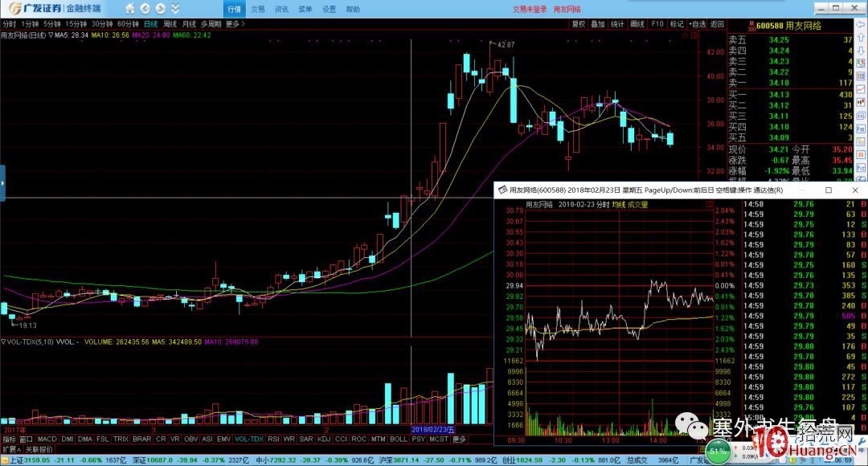The image size is (868, 466).
Task: Click the 叠加 overlay button
Action: (x=598, y=24)
